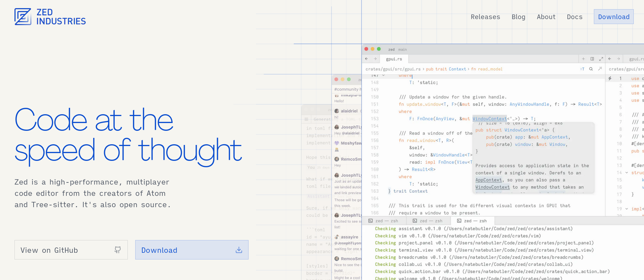Click the #community channel header in chat window
Screen dimensions: 644x280
[347, 89]
